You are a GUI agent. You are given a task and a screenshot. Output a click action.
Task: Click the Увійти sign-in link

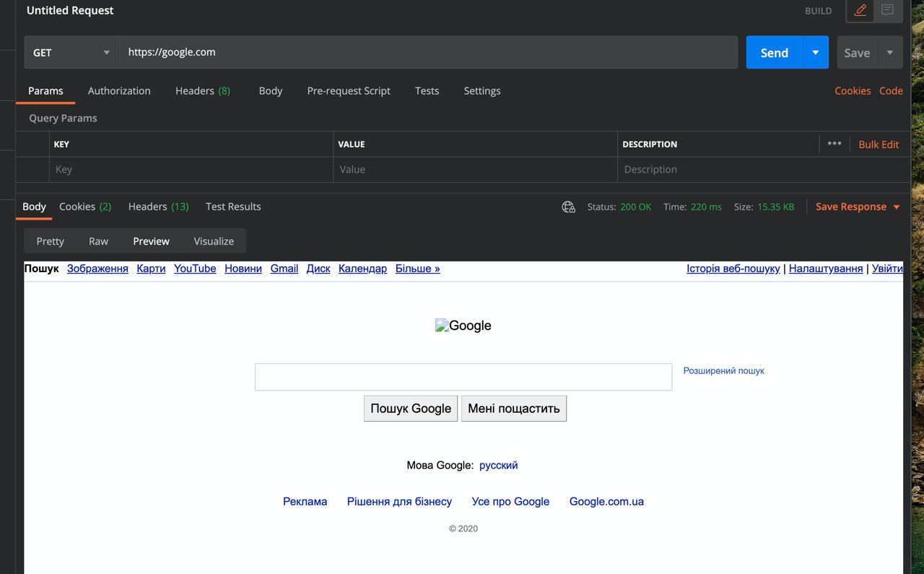click(887, 269)
